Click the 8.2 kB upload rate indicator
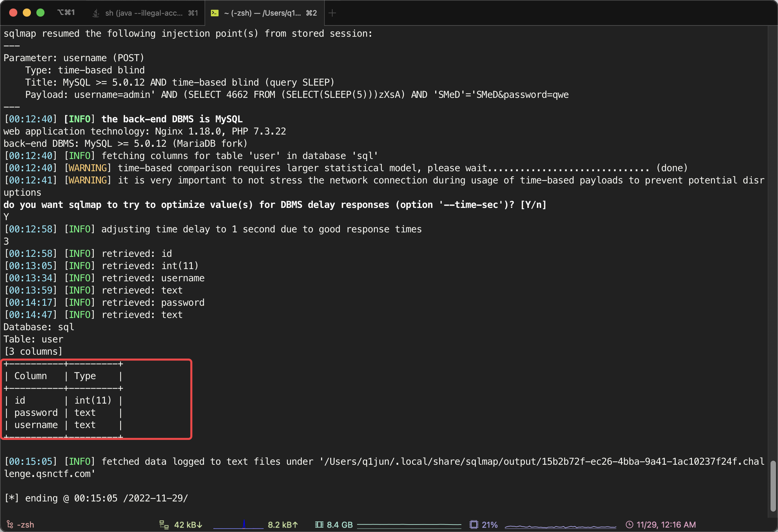 tap(283, 525)
